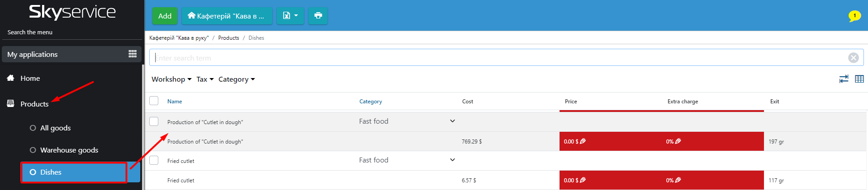The width and height of the screenshot is (868, 190).
Task: Edit extra charge icon for Fried cutlet
Action: tap(678, 180)
